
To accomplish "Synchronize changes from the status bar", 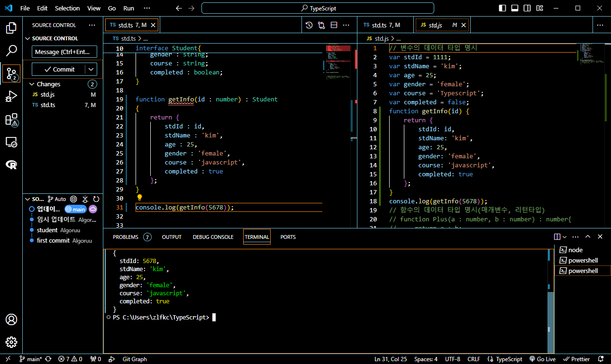I will pos(48,359).
